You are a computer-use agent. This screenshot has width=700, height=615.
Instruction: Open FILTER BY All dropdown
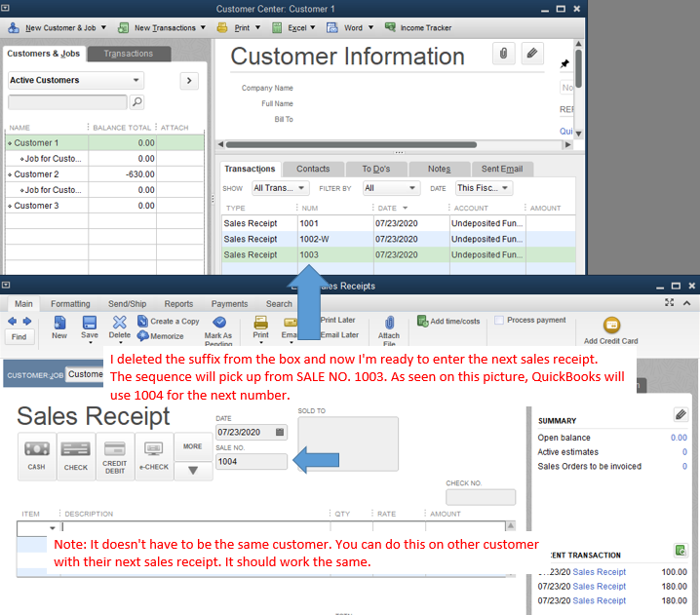(391, 188)
